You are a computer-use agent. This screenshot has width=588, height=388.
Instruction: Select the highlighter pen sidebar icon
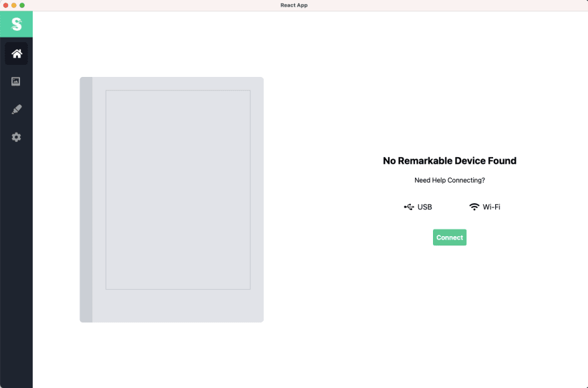tap(17, 109)
